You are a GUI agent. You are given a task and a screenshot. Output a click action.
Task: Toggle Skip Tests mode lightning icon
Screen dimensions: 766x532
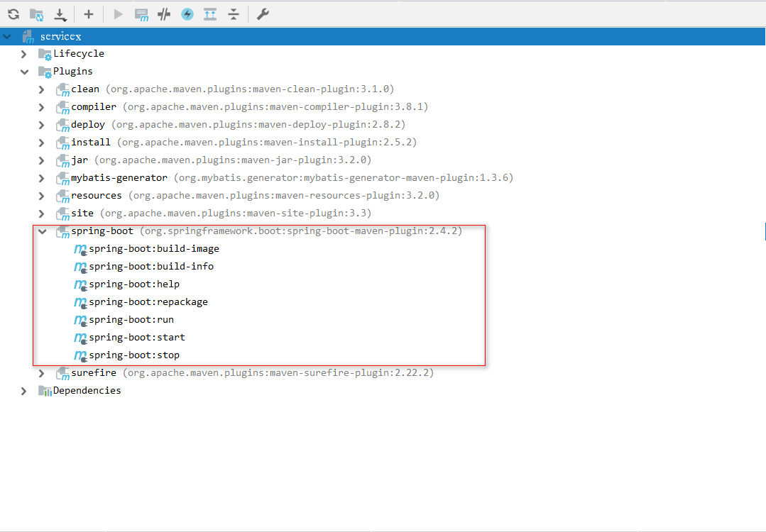(x=187, y=14)
